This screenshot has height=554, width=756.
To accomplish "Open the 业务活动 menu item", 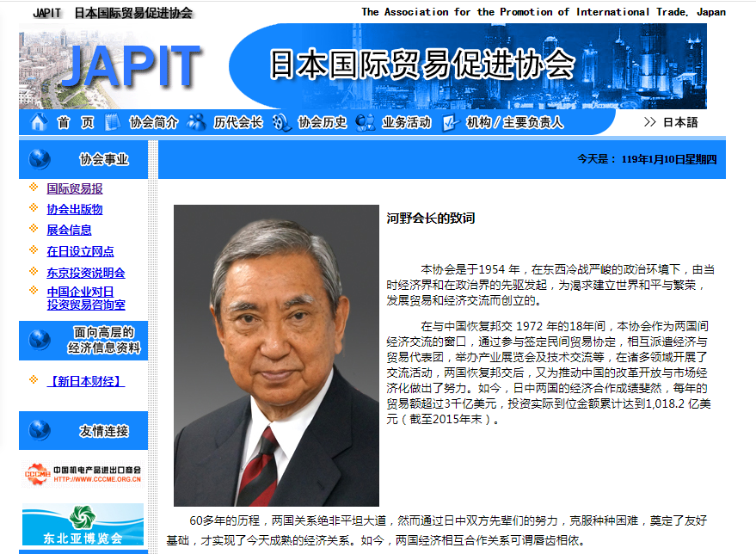I will point(407,122).
